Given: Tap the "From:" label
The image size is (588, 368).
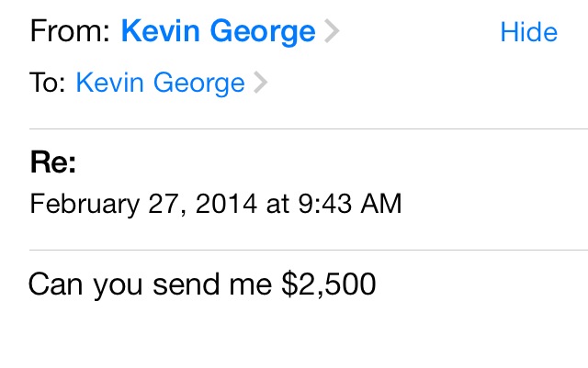Looking at the screenshot, I should [x=71, y=33].
